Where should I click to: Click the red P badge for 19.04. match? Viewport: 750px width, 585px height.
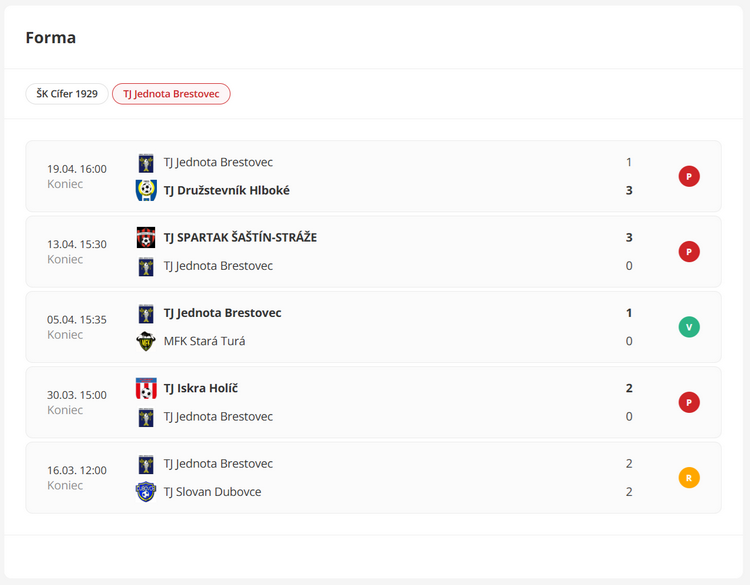(689, 176)
